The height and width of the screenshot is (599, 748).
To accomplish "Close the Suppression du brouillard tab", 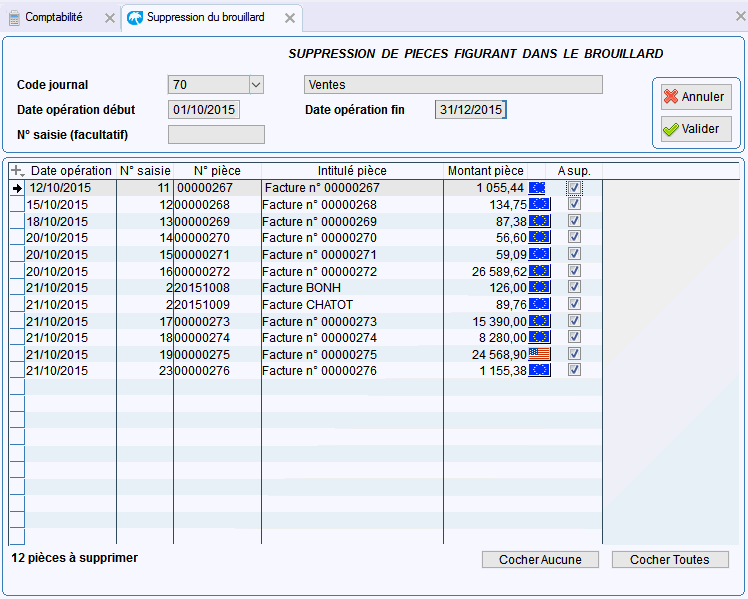I will coord(290,18).
